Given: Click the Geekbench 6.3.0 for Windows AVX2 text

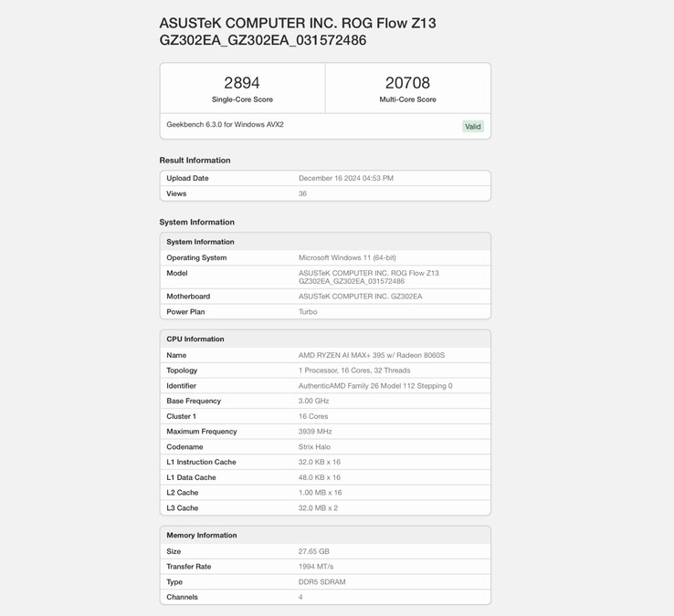Looking at the screenshot, I should point(225,124).
